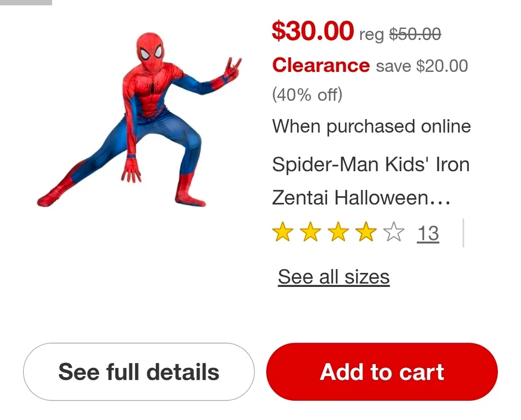Image resolution: width=521 pixels, height=420 pixels.
Task: Click the 'reg' label beside the original price
Action: click(372, 35)
